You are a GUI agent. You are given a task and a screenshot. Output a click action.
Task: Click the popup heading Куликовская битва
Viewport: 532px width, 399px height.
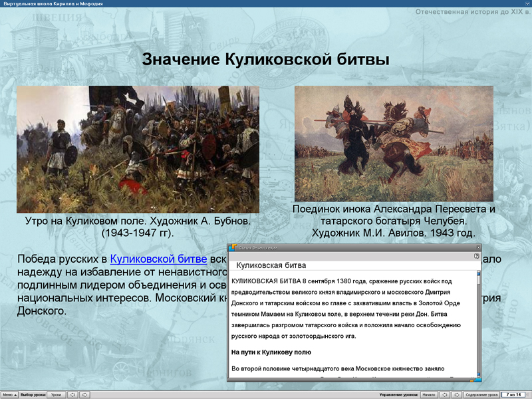(271, 265)
